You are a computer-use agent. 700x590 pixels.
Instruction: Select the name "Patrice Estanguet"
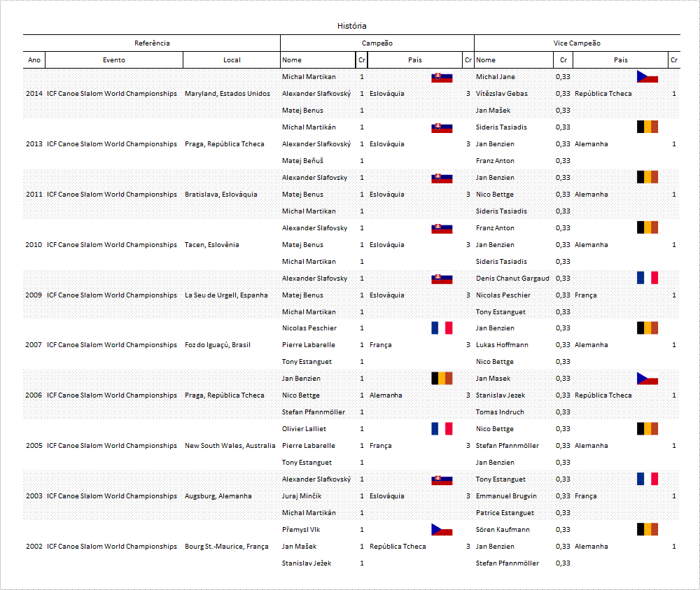point(505,513)
